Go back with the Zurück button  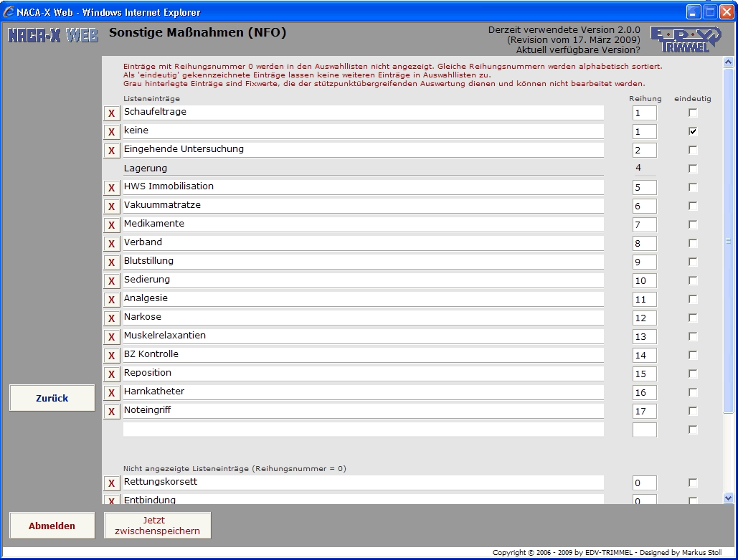[x=52, y=398]
